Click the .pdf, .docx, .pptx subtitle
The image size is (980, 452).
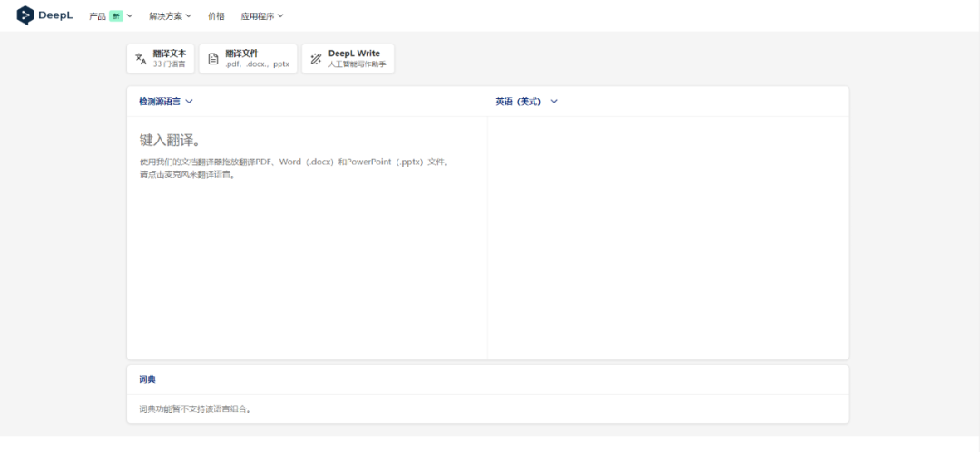(x=258, y=64)
